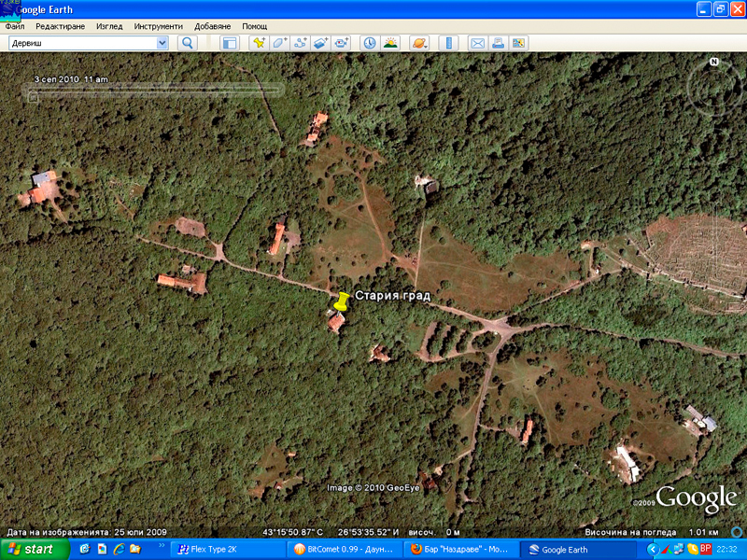The image size is (747, 560).
Task: Toggle the sidebar panel icon
Action: tap(230, 43)
